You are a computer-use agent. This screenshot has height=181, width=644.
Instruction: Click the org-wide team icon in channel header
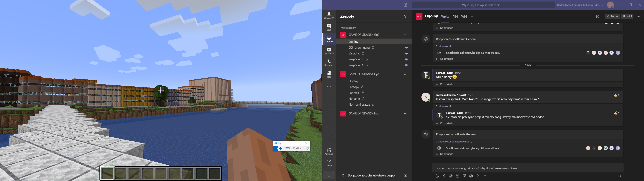tap(598, 16)
